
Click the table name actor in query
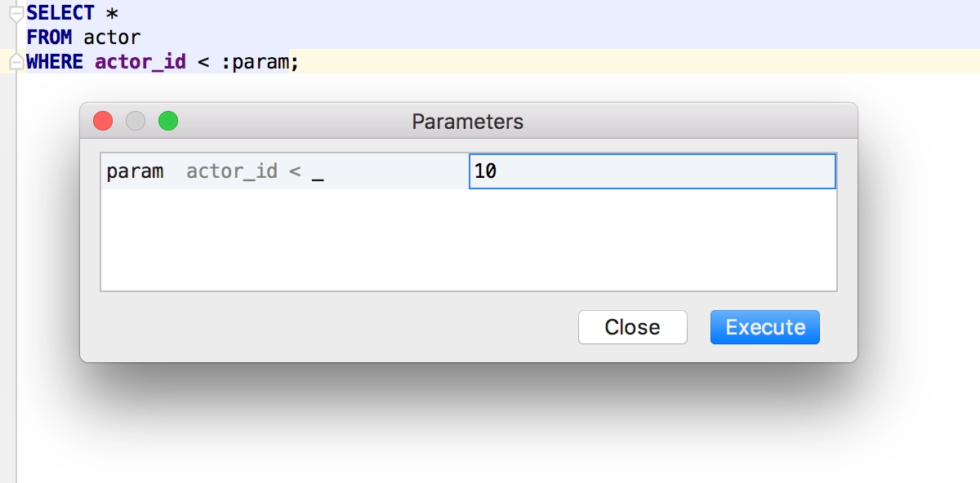point(112,38)
